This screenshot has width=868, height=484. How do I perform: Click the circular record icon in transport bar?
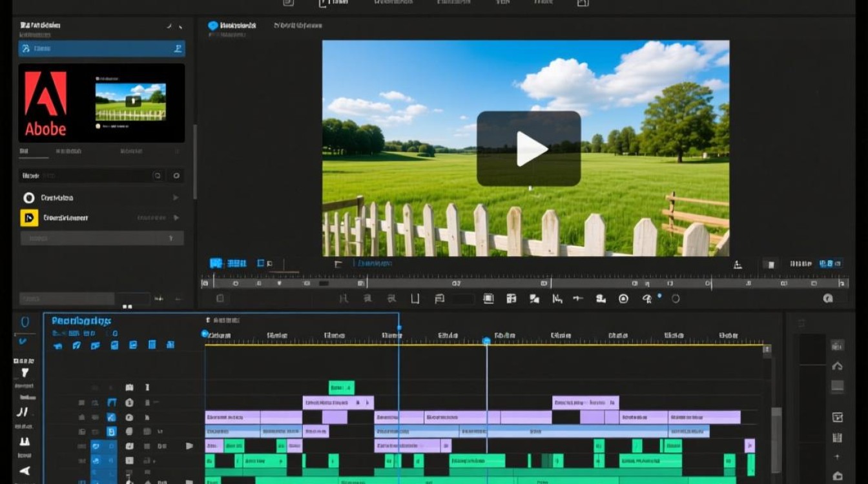tap(623, 299)
